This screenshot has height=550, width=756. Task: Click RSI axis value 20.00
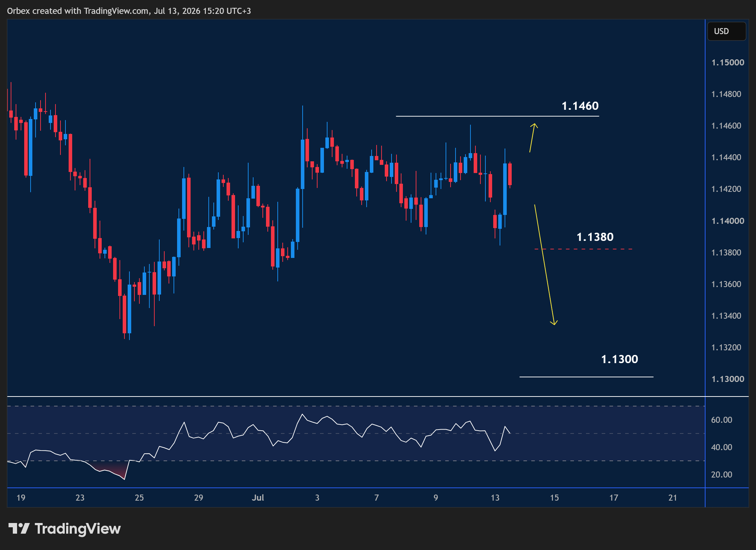click(722, 475)
